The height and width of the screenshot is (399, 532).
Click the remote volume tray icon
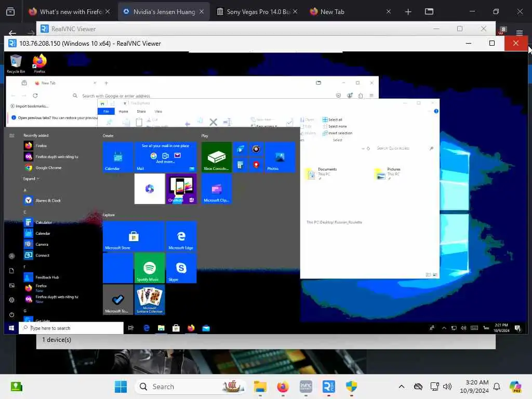click(x=463, y=328)
